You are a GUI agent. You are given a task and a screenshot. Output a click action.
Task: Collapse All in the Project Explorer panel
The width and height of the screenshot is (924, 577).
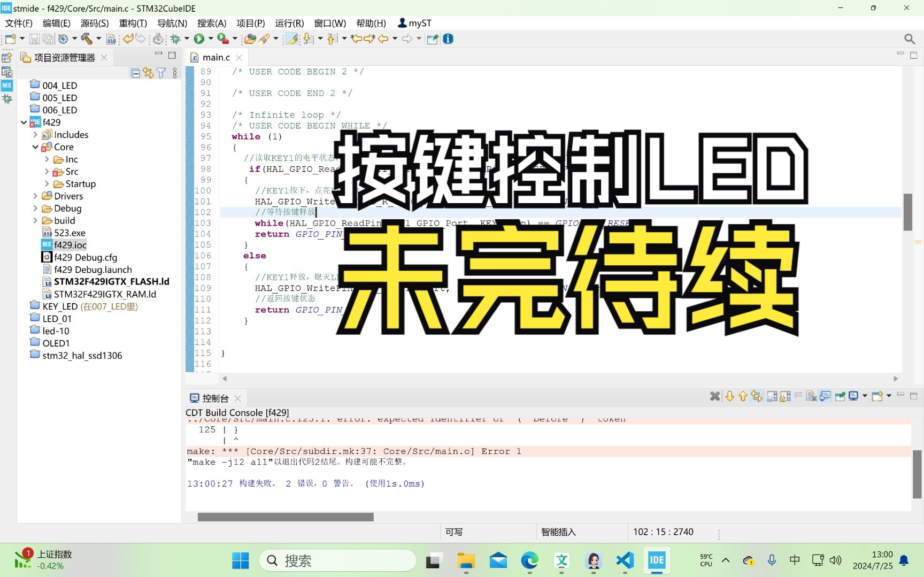(x=135, y=73)
